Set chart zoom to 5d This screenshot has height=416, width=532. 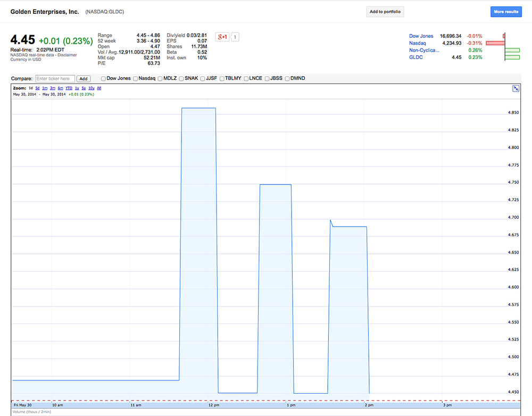click(x=38, y=88)
